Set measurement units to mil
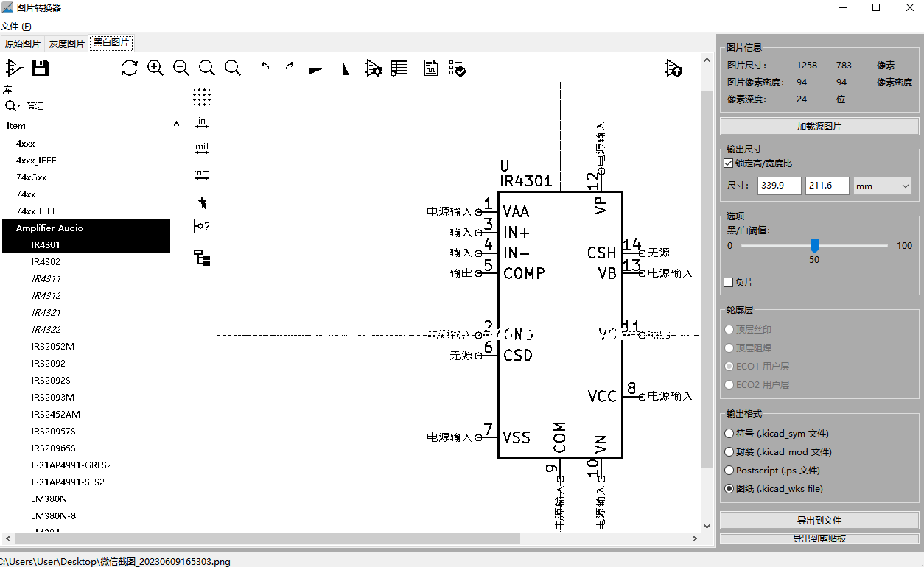Screen dimensions: 924x567 click(202, 148)
